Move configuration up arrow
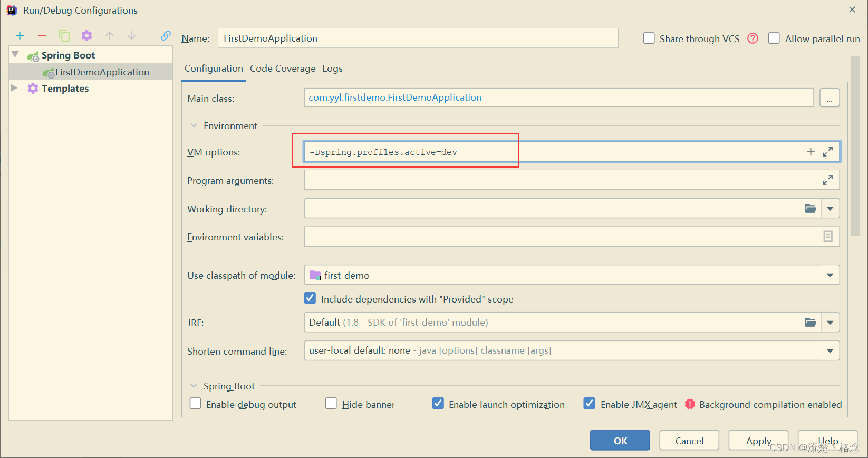This screenshot has height=458, width=868. [109, 36]
